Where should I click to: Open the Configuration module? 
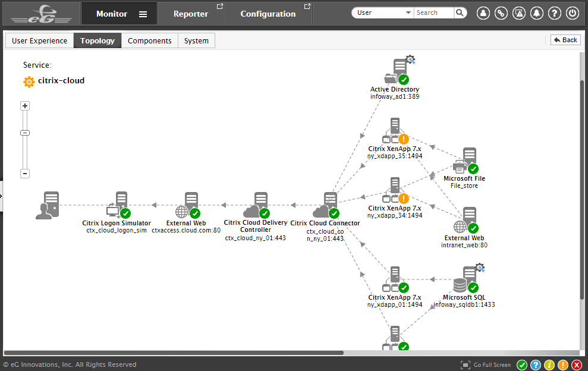tap(268, 14)
